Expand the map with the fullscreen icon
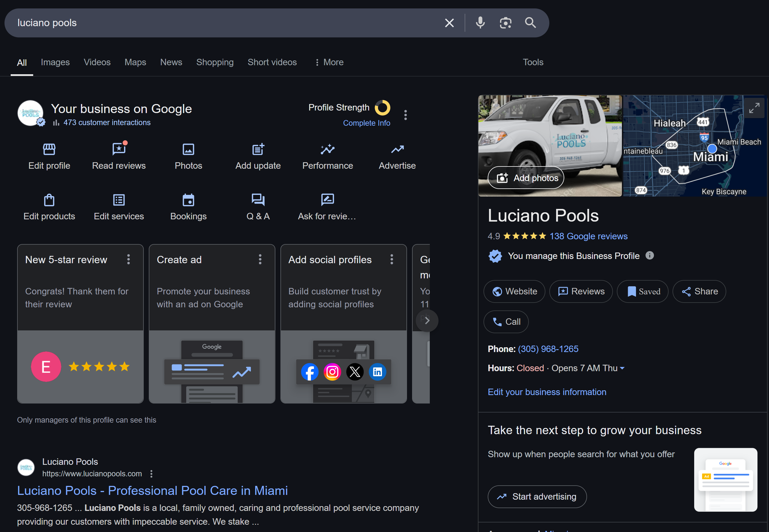The height and width of the screenshot is (532, 769). tap(754, 108)
